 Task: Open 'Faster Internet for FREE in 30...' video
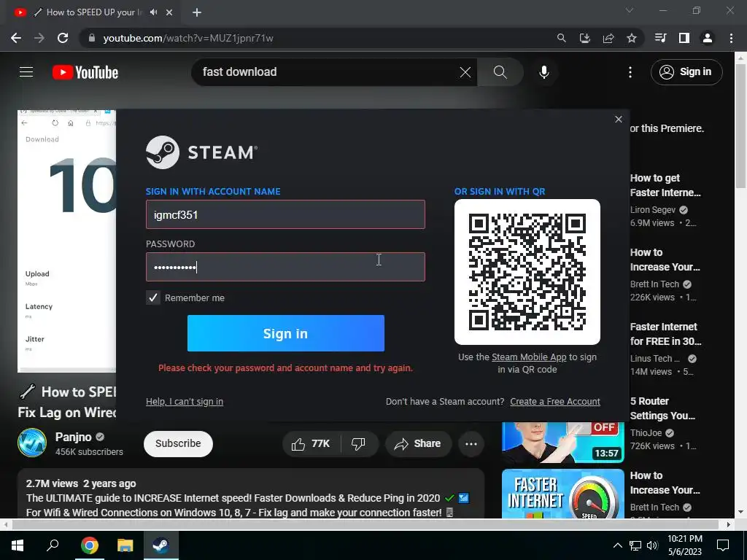(x=665, y=334)
